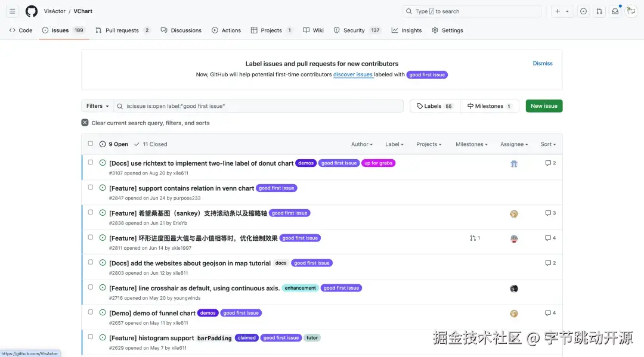Open the Sort dropdown
The height and width of the screenshot is (357, 644).
[x=549, y=144]
